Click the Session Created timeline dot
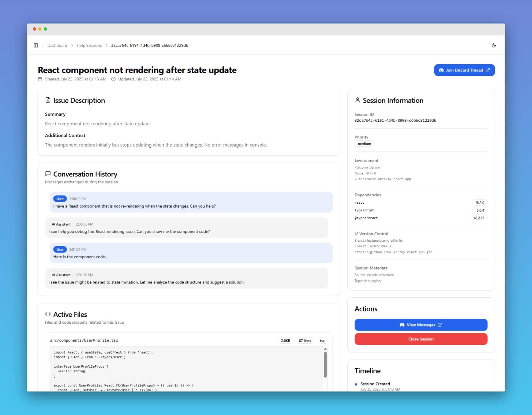Image resolution: width=532 pixels, height=415 pixels. coord(356,384)
